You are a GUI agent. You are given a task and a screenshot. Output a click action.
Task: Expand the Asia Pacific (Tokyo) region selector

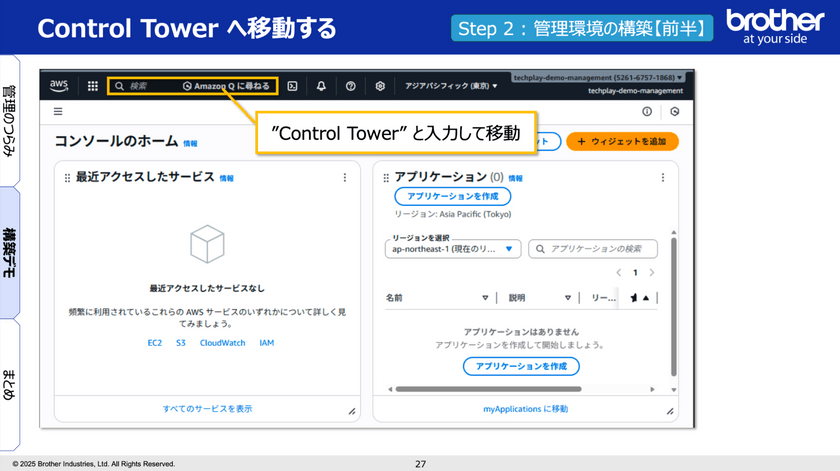click(x=450, y=86)
